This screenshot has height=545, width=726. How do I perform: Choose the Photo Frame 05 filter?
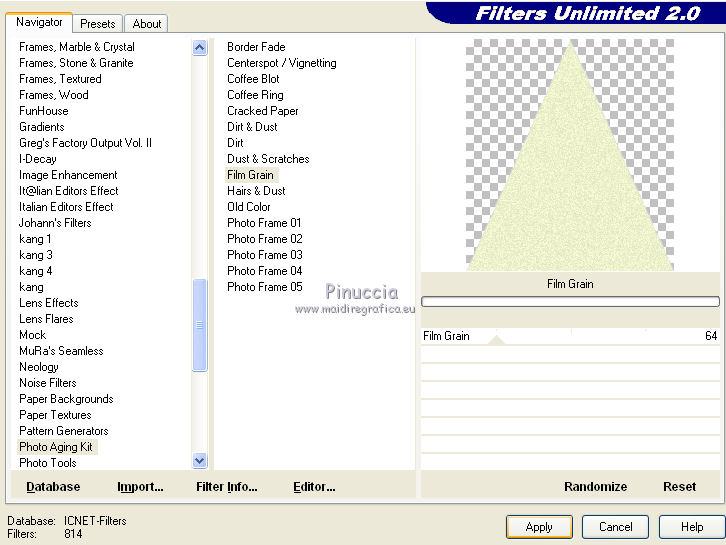click(265, 287)
